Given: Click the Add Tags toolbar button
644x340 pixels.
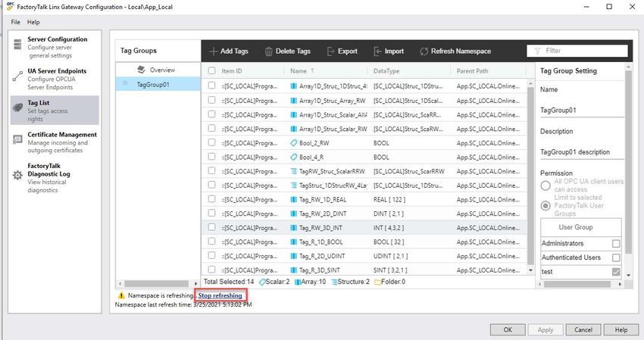Looking at the screenshot, I should pyautogui.click(x=229, y=51).
